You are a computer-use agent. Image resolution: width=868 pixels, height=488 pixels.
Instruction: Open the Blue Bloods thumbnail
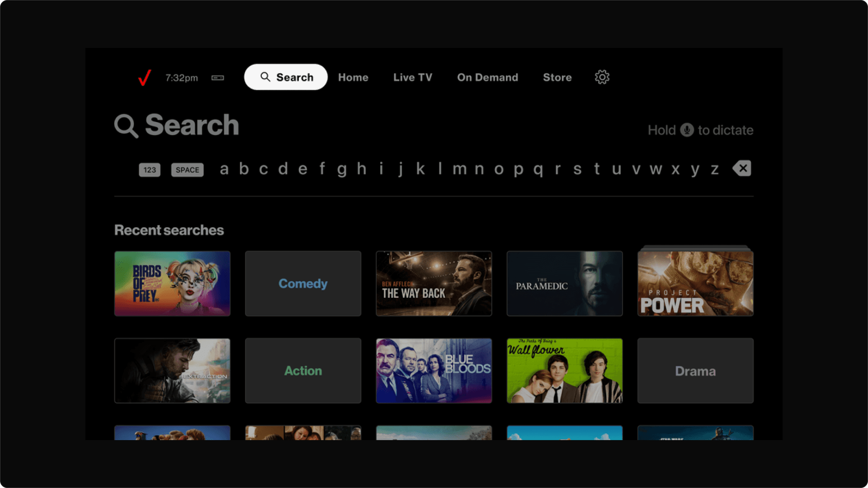[x=434, y=371]
